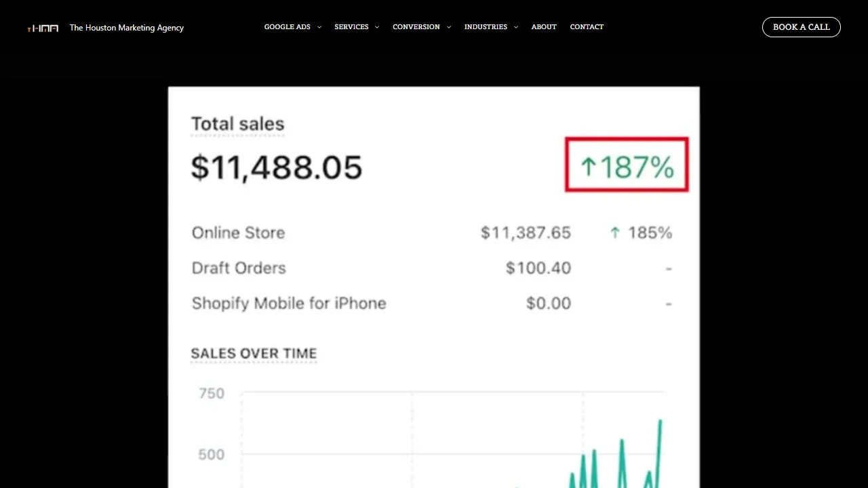Click the 750 axis value on the chart
The width and height of the screenshot is (868, 488).
(x=211, y=393)
